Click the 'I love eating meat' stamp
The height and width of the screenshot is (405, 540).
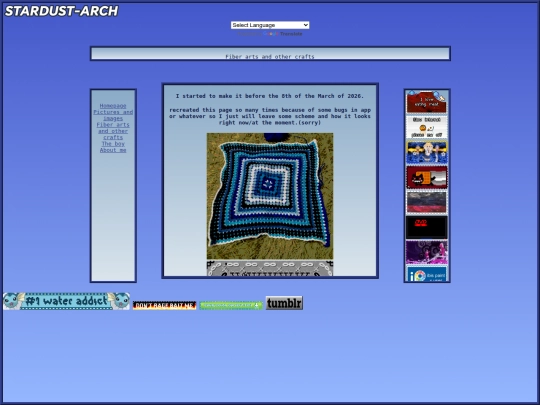[427, 102]
